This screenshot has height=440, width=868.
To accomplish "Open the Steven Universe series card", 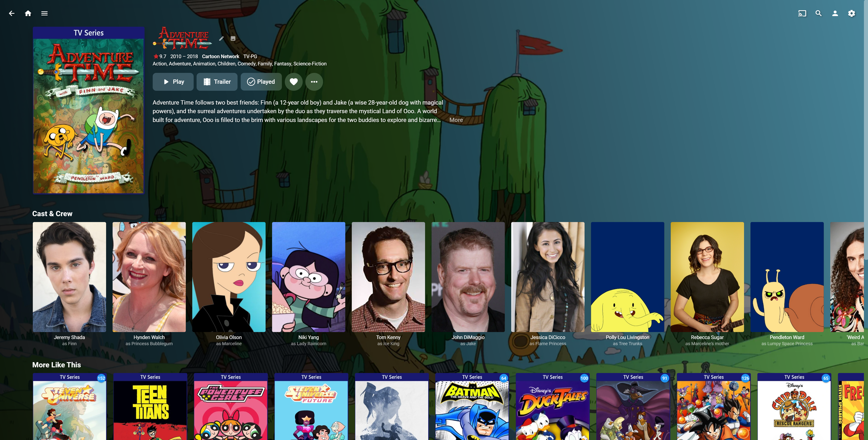I will click(x=70, y=407).
